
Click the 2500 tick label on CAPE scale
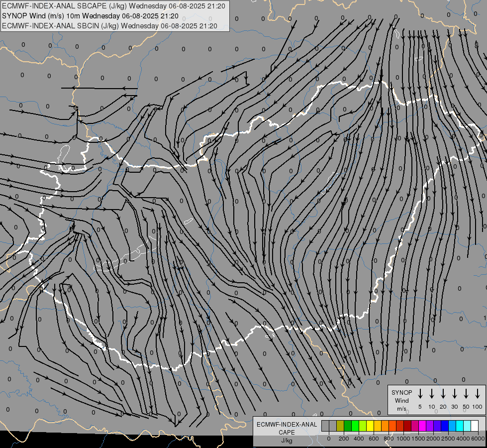click(448, 439)
